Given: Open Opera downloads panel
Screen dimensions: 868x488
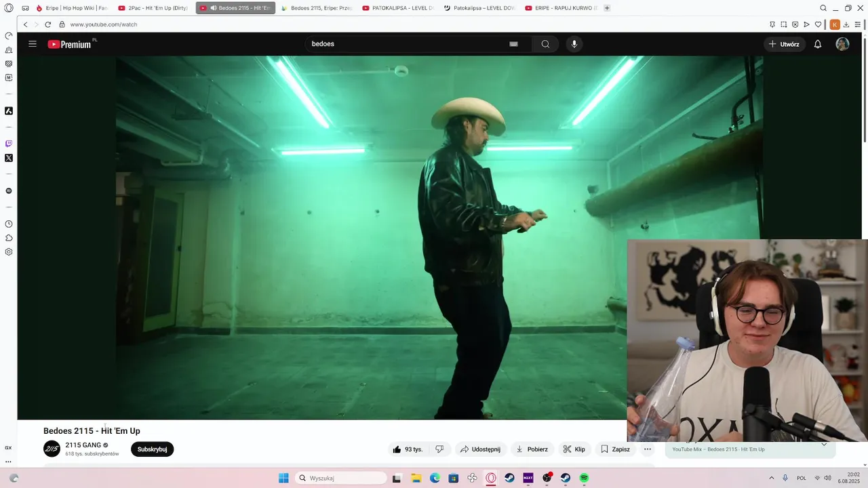Looking at the screenshot, I should click(846, 24).
